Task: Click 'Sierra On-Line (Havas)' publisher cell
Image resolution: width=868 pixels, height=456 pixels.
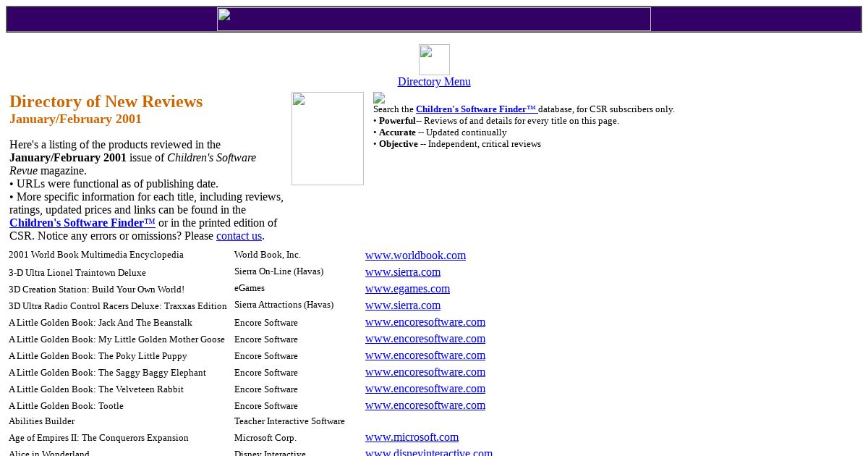Action: click(x=278, y=271)
